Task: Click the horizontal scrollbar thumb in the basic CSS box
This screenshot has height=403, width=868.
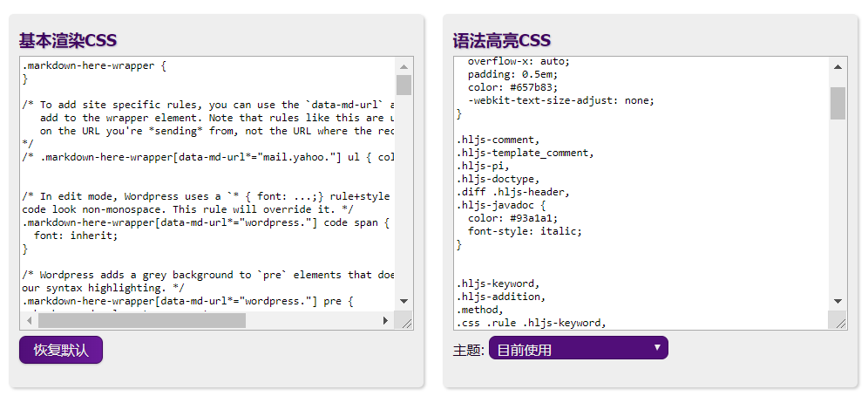Action: (x=141, y=320)
